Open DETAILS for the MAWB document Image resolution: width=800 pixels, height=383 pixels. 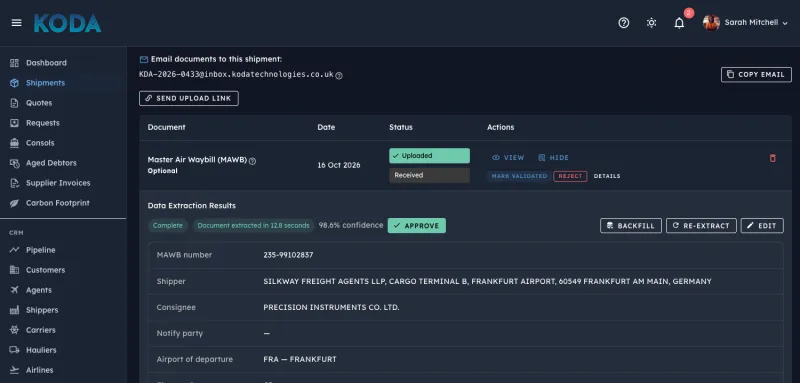point(607,176)
